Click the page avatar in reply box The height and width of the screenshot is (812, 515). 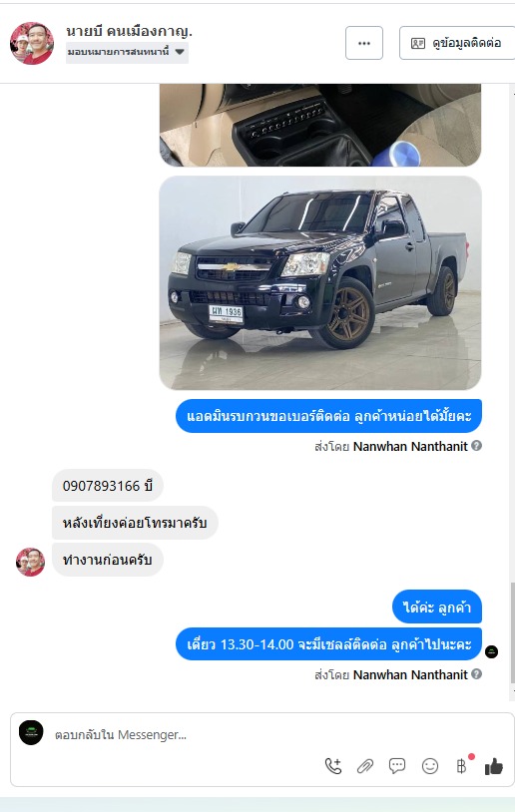click(x=31, y=733)
